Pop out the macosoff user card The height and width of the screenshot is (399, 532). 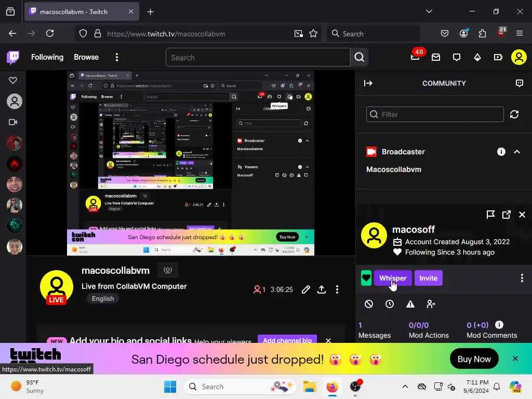pos(507,215)
